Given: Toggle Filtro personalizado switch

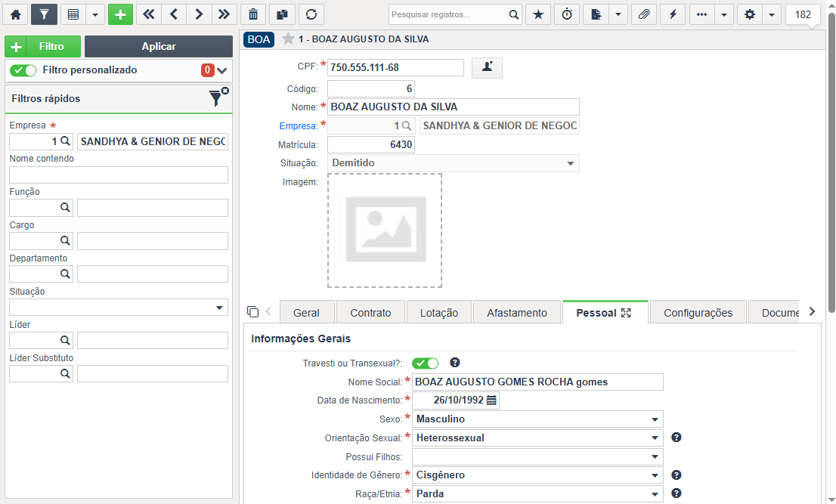Looking at the screenshot, I should click(x=23, y=70).
